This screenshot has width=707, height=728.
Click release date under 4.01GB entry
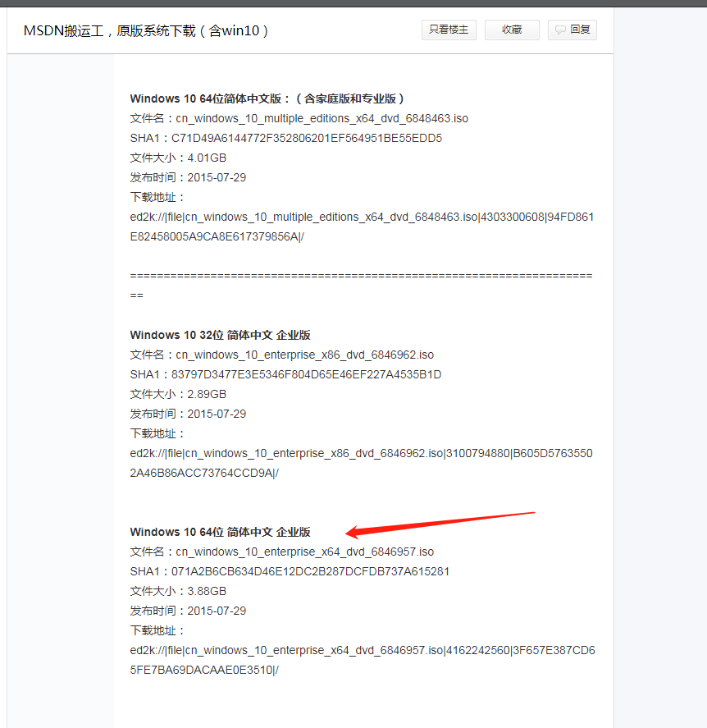point(188,178)
